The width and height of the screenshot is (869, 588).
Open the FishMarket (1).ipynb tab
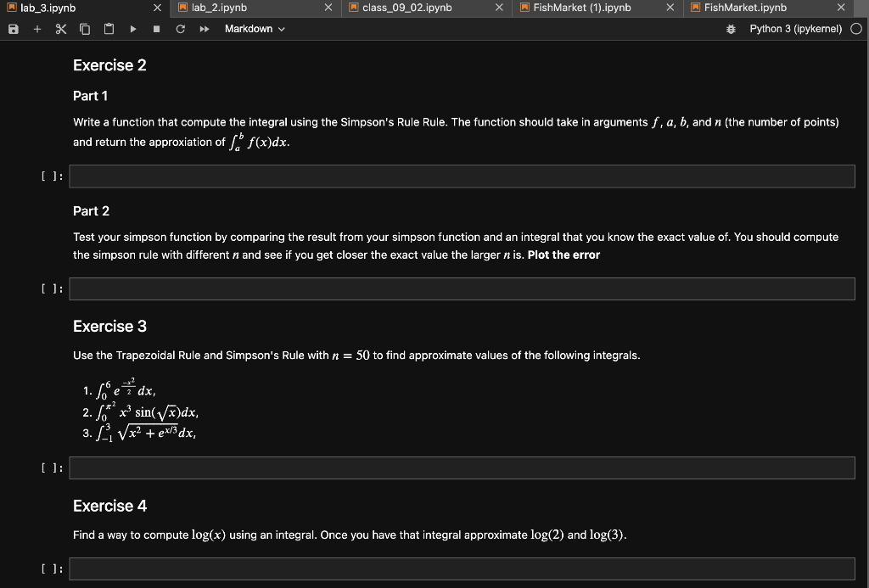[x=582, y=8]
